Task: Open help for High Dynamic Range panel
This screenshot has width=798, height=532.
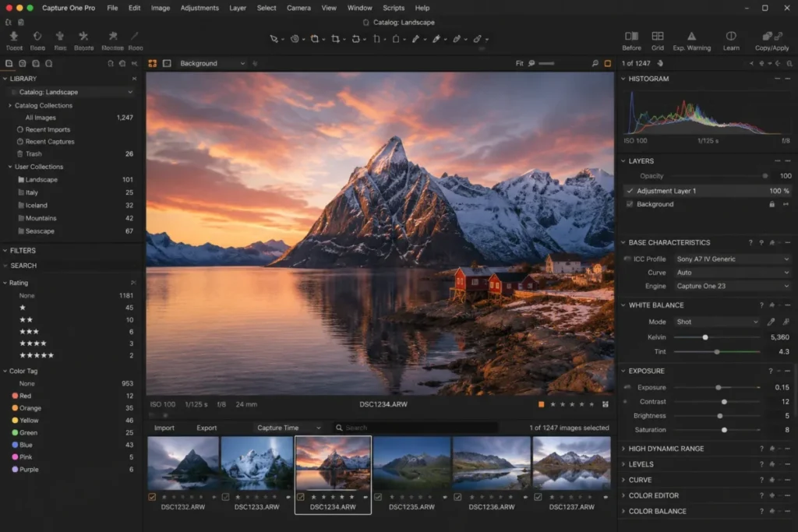Action: click(761, 449)
